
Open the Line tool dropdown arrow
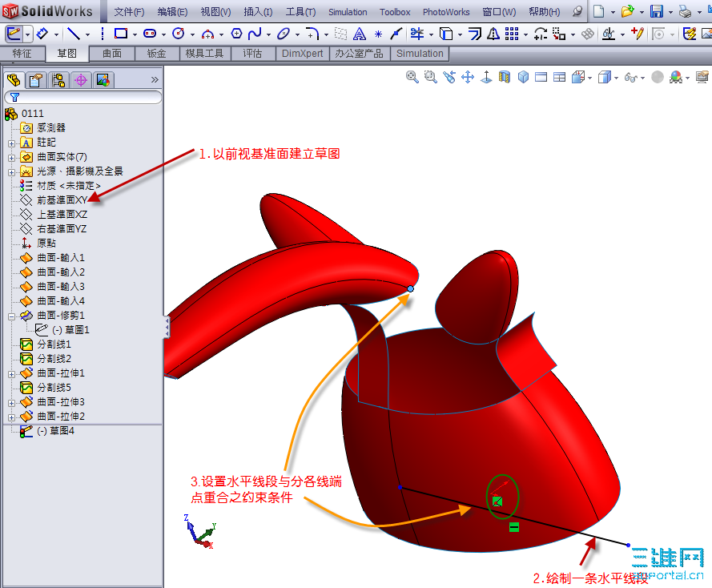tap(87, 34)
